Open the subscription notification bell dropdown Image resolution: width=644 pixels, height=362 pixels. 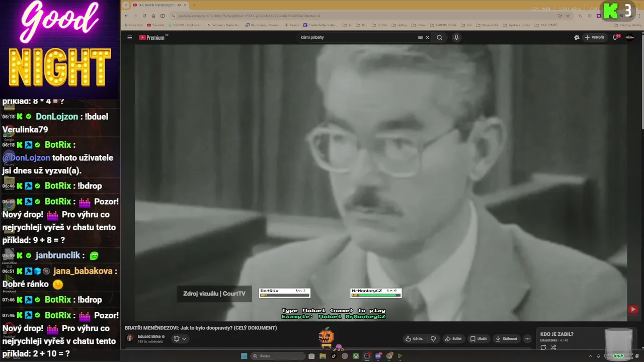tap(180, 339)
